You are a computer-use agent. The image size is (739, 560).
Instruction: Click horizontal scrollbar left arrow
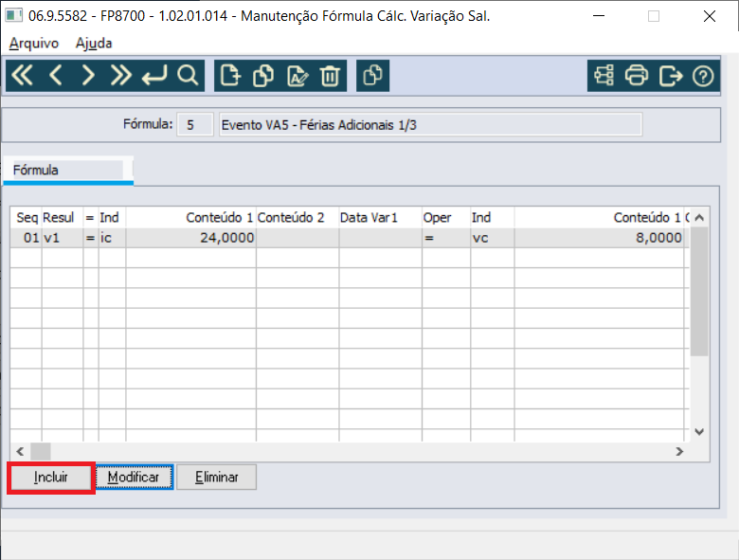[x=20, y=452]
